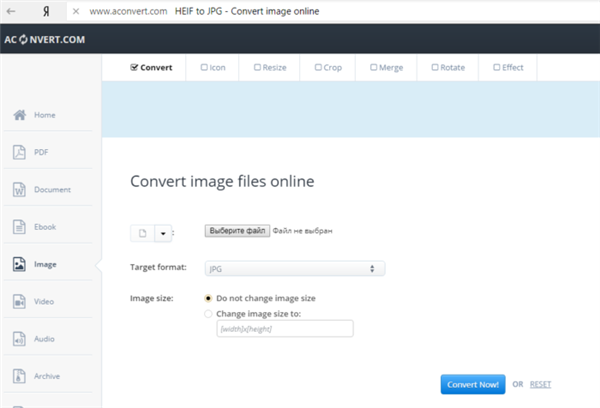
Task: Open the Yandex logo button
Action: (46, 11)
